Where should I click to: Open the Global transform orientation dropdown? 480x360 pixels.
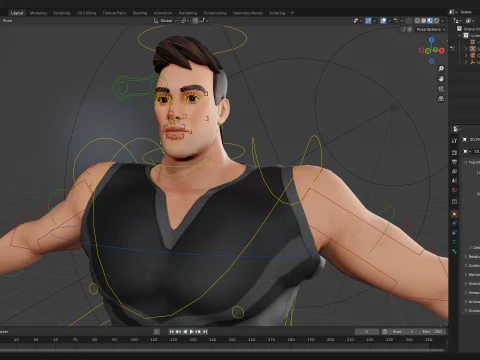(165, 21)
